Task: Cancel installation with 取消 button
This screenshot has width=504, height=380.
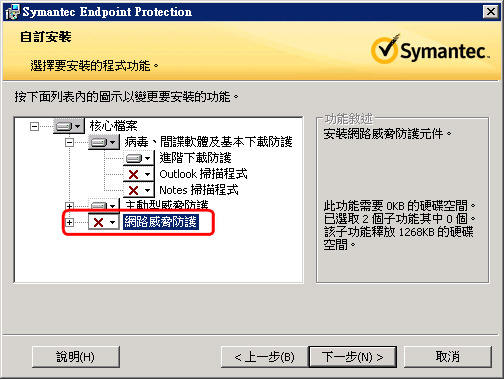Action: (448, 357)
